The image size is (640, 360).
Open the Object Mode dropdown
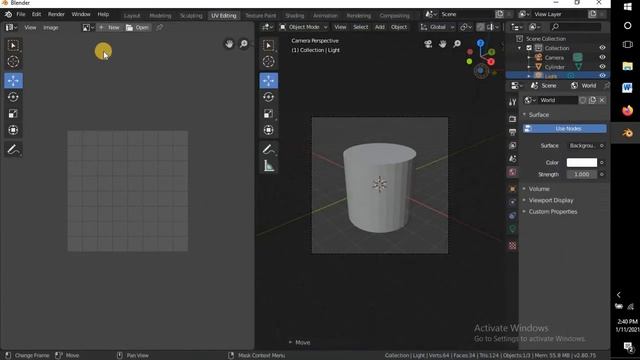pyautogui.click(x=303, y=27)
